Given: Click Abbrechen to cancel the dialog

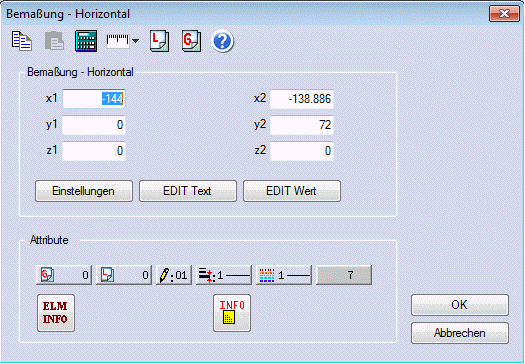Looking at the screenshot, I should point(460,333).
